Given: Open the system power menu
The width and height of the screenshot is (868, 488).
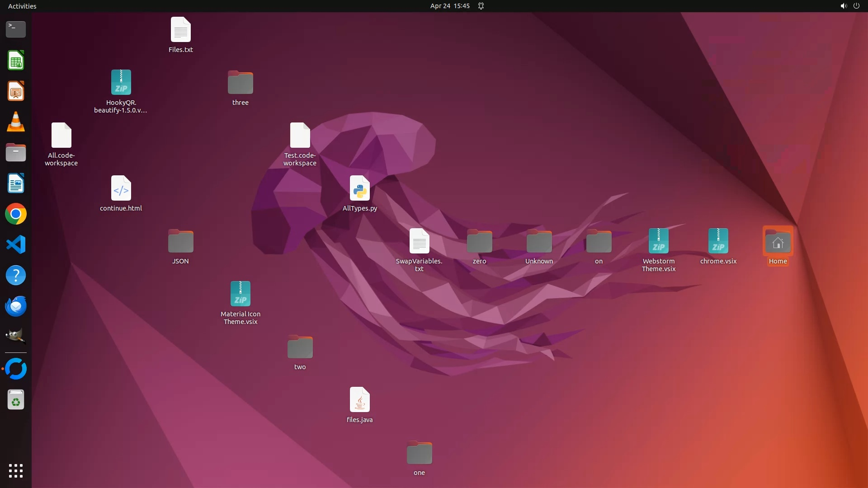Looking at the screenshot, I should click(x=856, y=6).
